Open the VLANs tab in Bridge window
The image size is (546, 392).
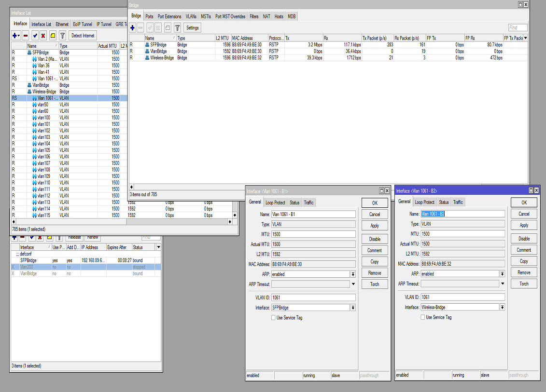(191, 16)
